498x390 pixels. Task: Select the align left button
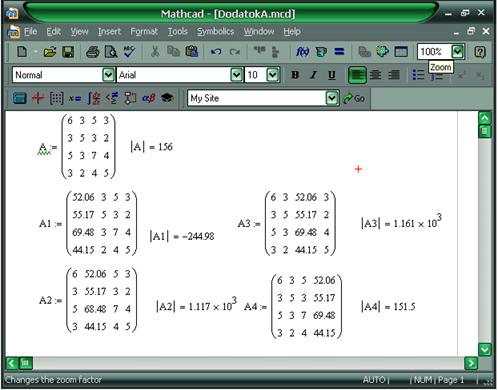(x=357, y=75)
